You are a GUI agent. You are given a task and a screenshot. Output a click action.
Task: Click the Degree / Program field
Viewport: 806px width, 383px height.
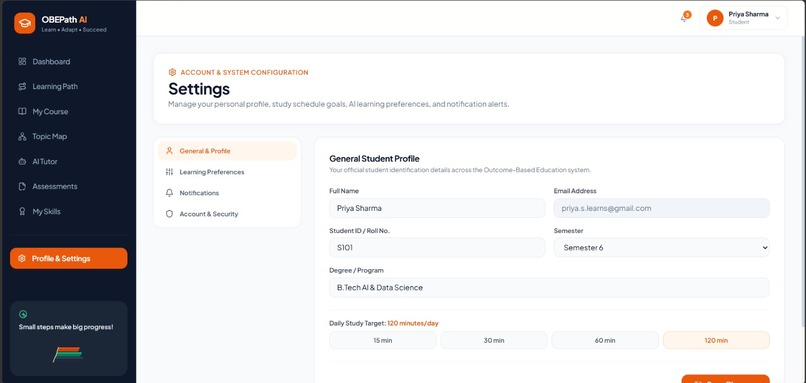pos(549,287)
